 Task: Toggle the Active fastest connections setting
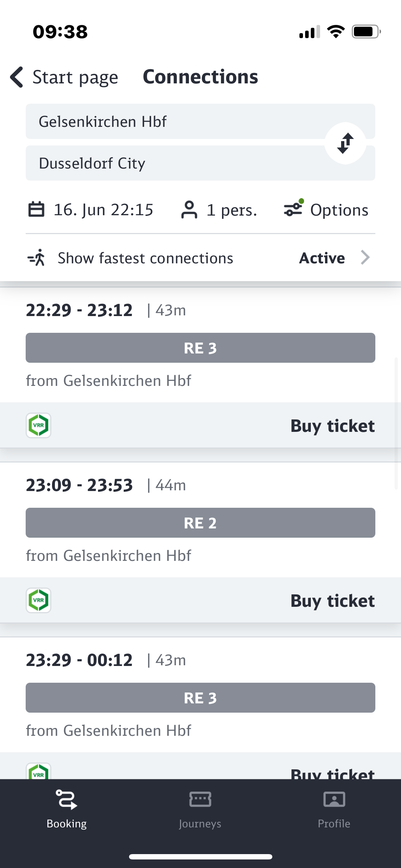322,258
